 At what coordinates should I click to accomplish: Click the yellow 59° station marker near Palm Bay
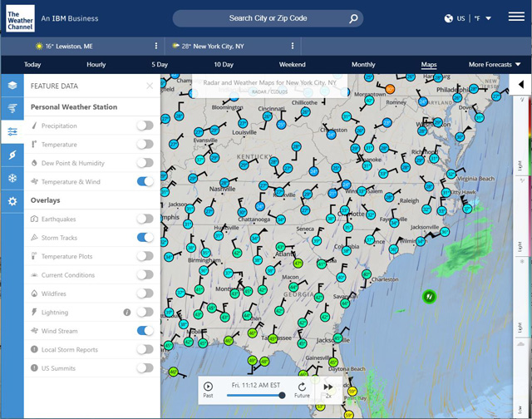coord(352,392)
